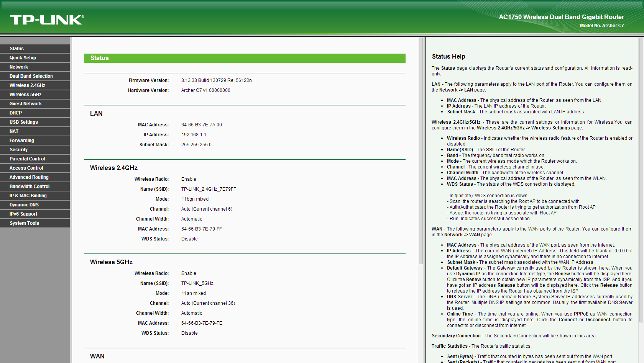The image size is (644, 363).
Task: Open DHCP settings
Action: pos(35,113)
